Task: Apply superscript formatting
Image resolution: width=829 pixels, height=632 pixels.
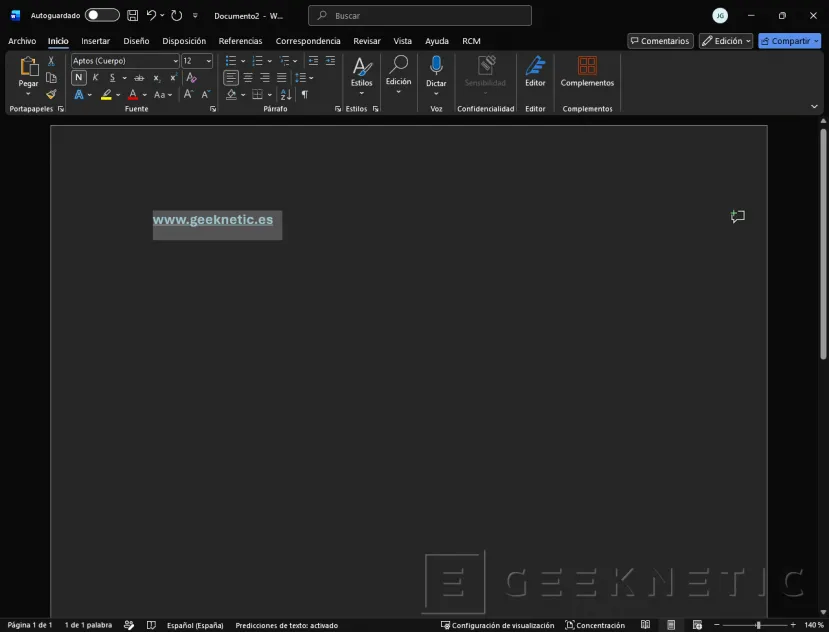Action: tap(173, 78)
